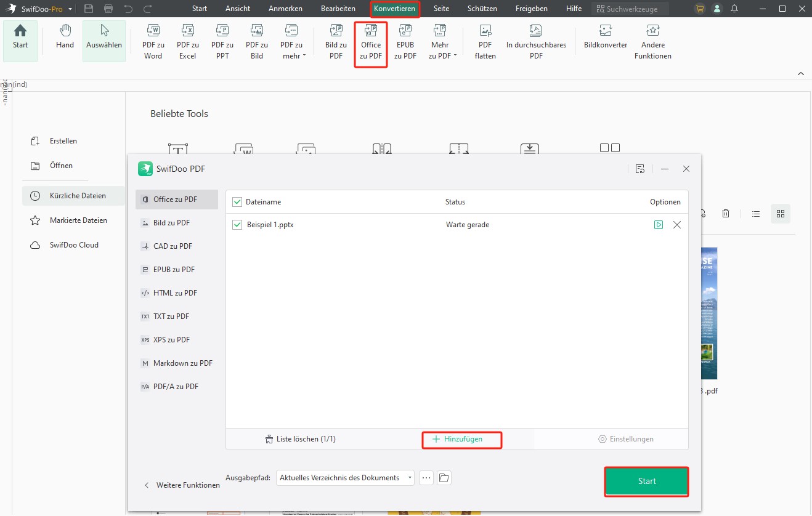This screenshot has width=812, height=516.
Task: Open SwifDoo-Pro application menu dropdown
Action: click(70, 9)
